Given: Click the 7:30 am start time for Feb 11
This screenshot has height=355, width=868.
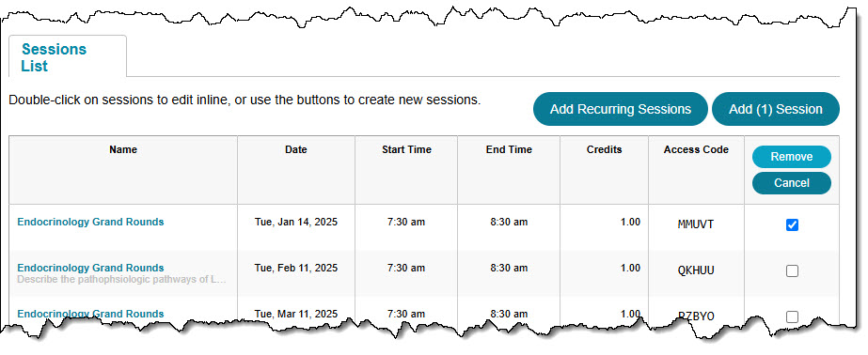Looking at the screenshot, I should pos(406,269).
